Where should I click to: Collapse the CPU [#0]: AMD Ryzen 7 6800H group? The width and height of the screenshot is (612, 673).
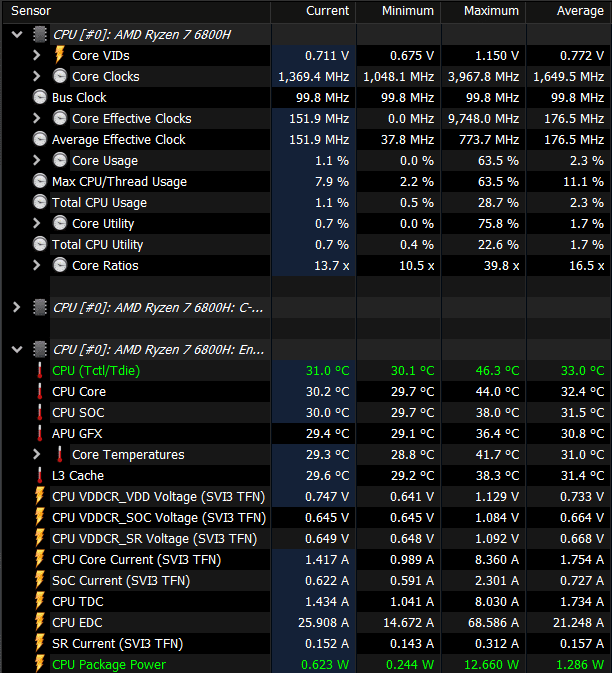tap(17, 34)
